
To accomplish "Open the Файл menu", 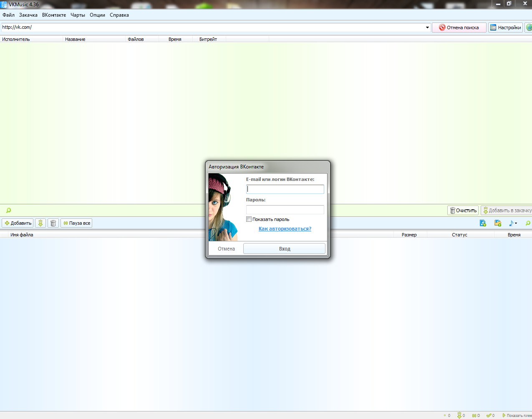I will [8, 15].
